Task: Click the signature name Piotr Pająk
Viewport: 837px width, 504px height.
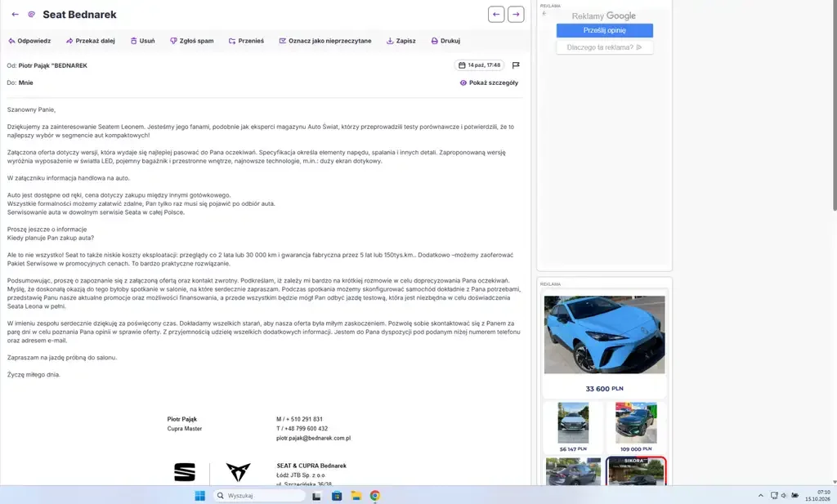Action: pyautogui.click(x=182, y=419)
